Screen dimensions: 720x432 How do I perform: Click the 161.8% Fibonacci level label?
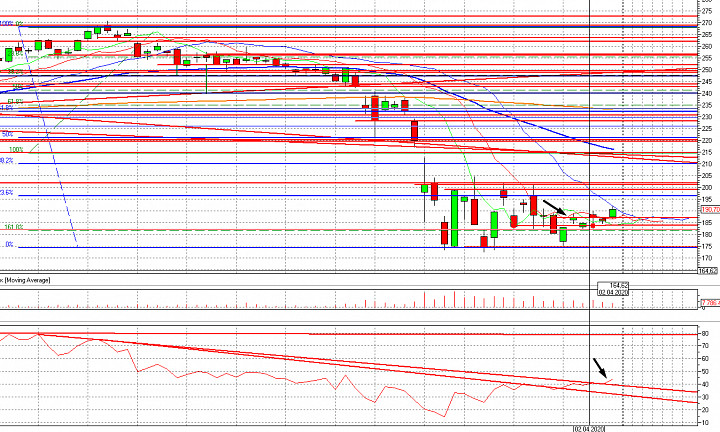pyautogui.click(x=14, y=227)
